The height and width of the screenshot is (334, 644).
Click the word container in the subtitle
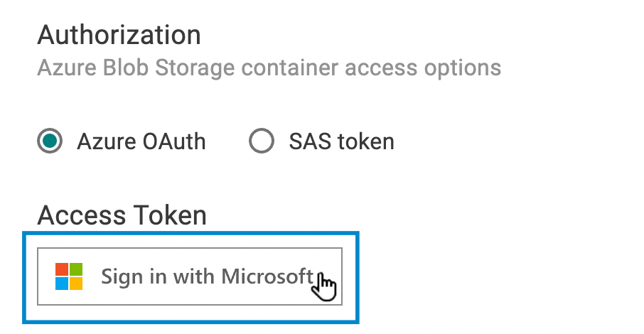click(289, 68)
